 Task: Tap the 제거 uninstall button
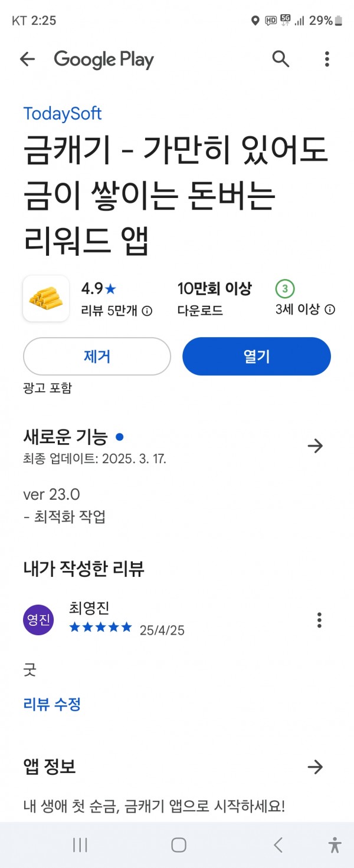coord(97,357)
